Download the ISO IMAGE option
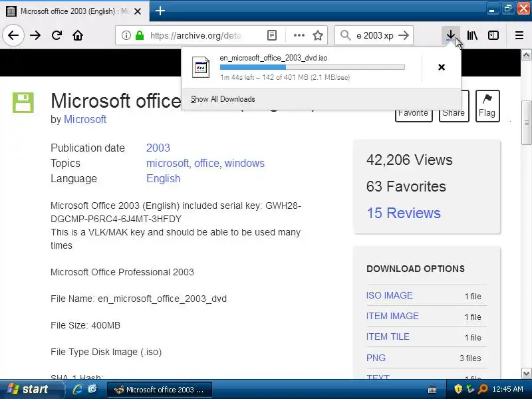Viewport: 532px width, 399px height. point(390,295)
